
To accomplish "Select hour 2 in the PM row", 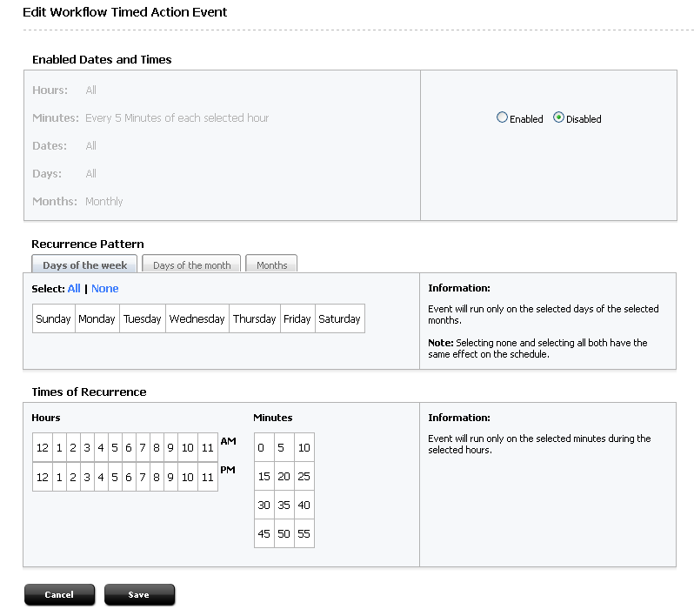I will tap(73, 477).
